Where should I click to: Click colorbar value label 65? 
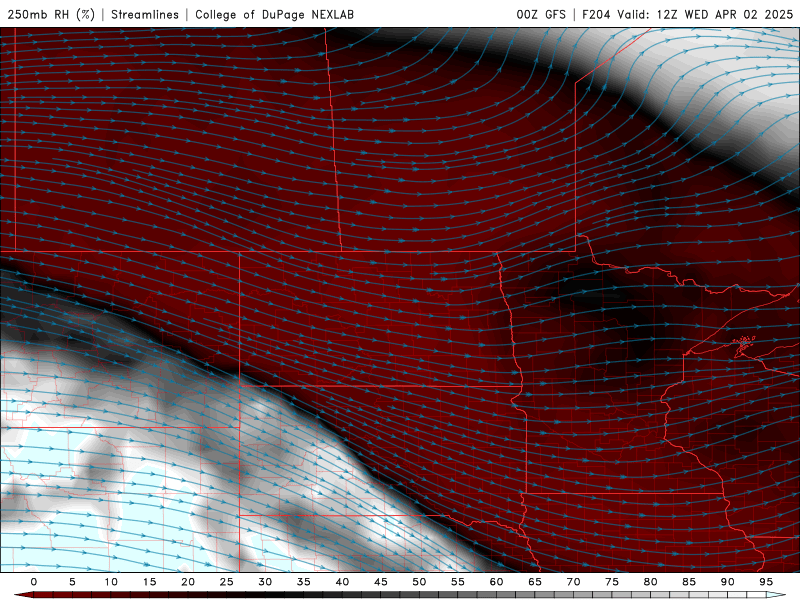(x=535, y=582)
